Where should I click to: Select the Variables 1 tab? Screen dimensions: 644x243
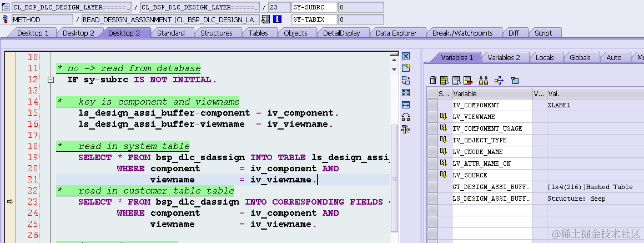(457, 58)
